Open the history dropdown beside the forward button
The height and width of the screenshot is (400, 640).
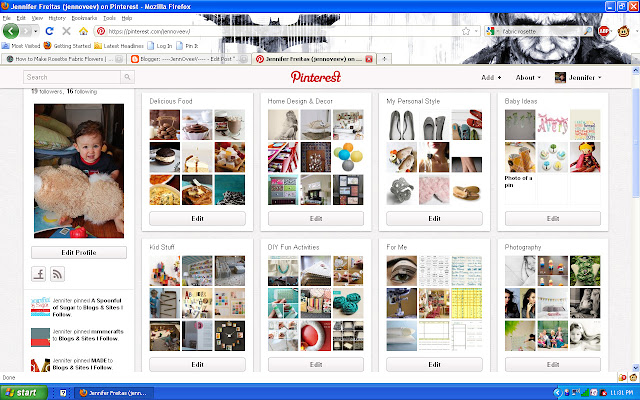pos(36,31)
